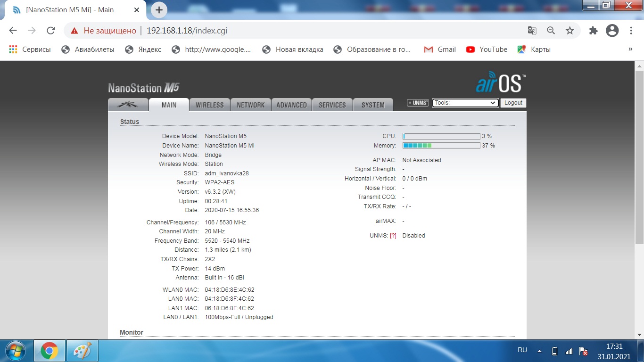Click the browser Forward arrow
This screenshot has width=644, height=362.
(32, 31)
